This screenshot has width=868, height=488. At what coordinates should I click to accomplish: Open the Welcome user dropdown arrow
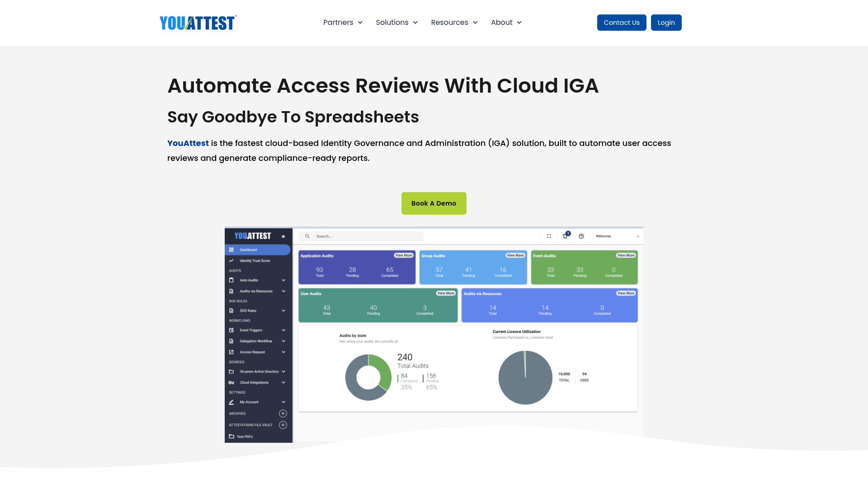(638, 236)
